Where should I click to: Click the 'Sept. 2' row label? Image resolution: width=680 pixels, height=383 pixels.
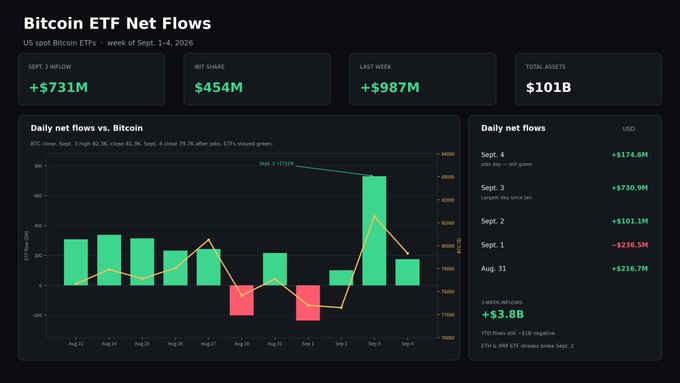point(493,221)
